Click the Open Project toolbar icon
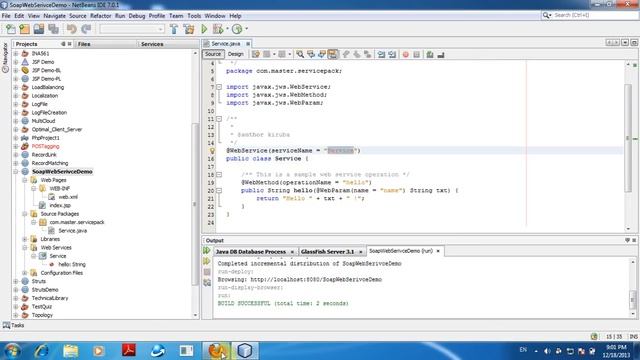Viewport: 640px width, 360px height. point(39,29)
